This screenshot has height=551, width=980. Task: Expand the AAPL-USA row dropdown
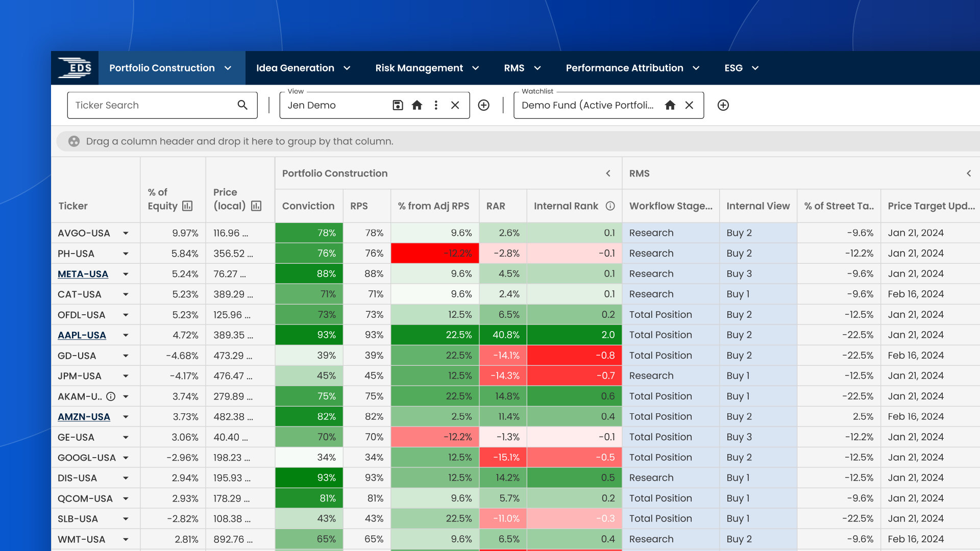point(126,335)
